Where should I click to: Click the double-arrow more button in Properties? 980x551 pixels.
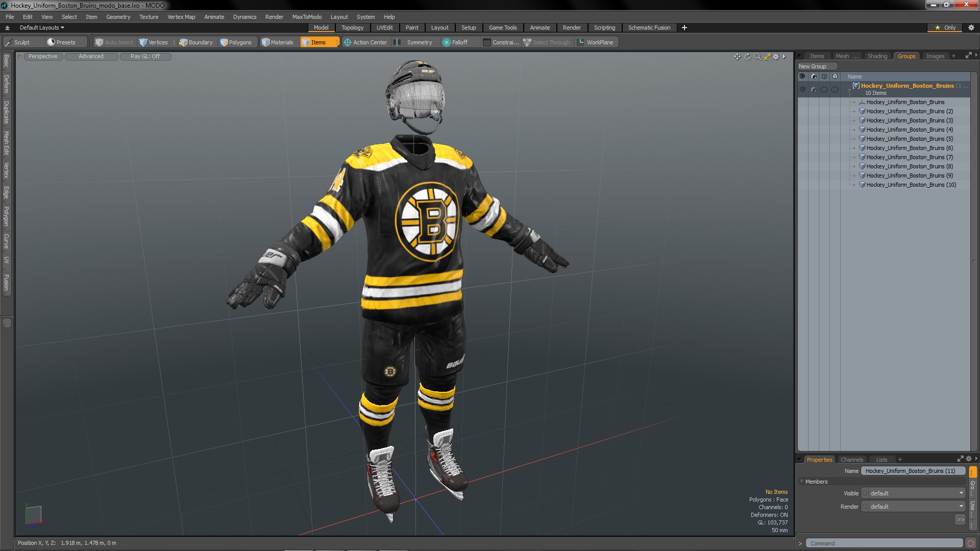[x=960, y=520]
